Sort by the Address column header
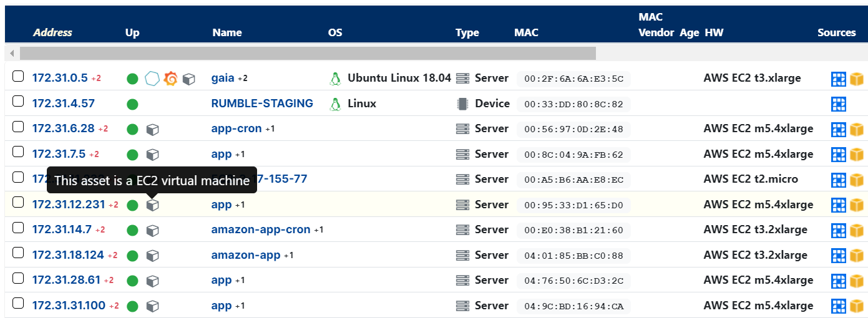This screenshot has height=318, width=868. pyautogui.click(x=52, y=32)
